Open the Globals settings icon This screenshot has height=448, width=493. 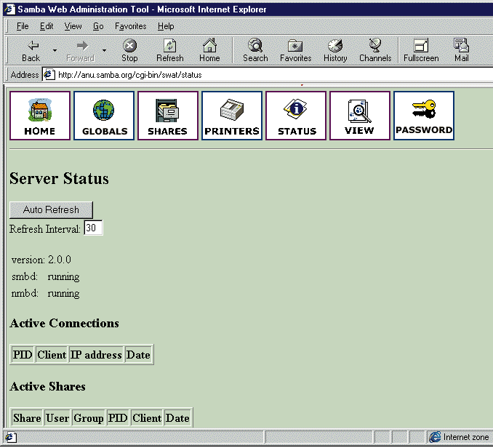104,116
